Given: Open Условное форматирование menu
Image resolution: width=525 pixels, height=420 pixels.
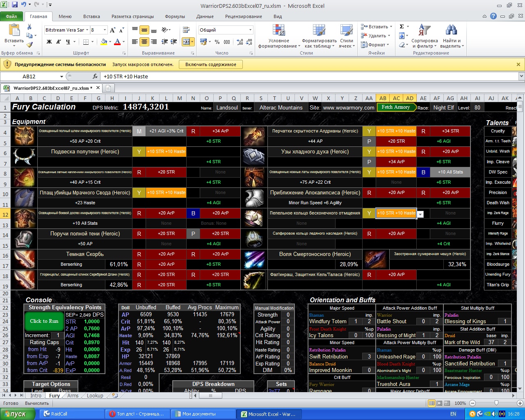Looking at the screenshot, I should (x=279, y=37).
